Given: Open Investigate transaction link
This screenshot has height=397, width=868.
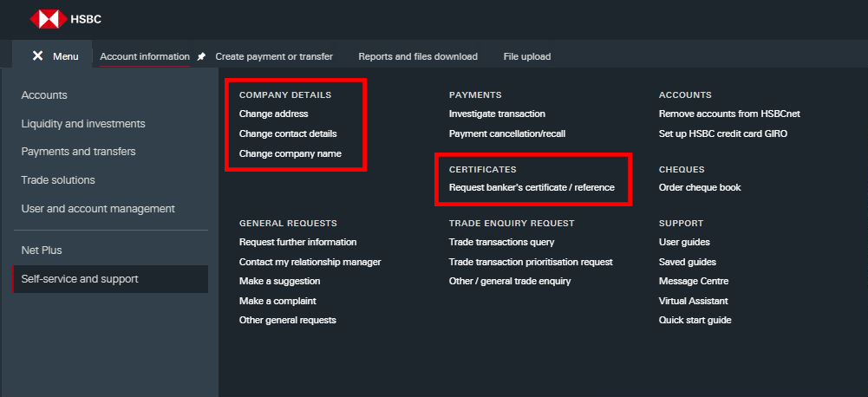Looking at the screenshot, I should 497,114.
